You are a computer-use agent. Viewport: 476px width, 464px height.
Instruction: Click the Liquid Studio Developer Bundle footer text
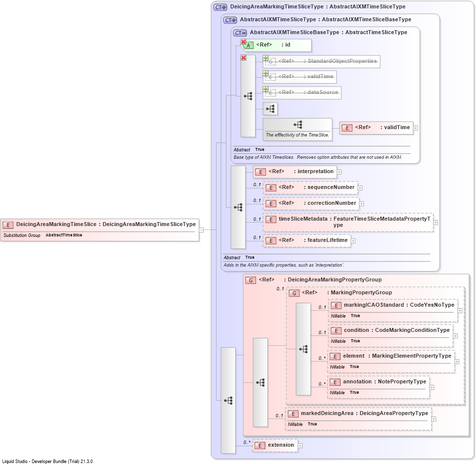pos(47,461)
